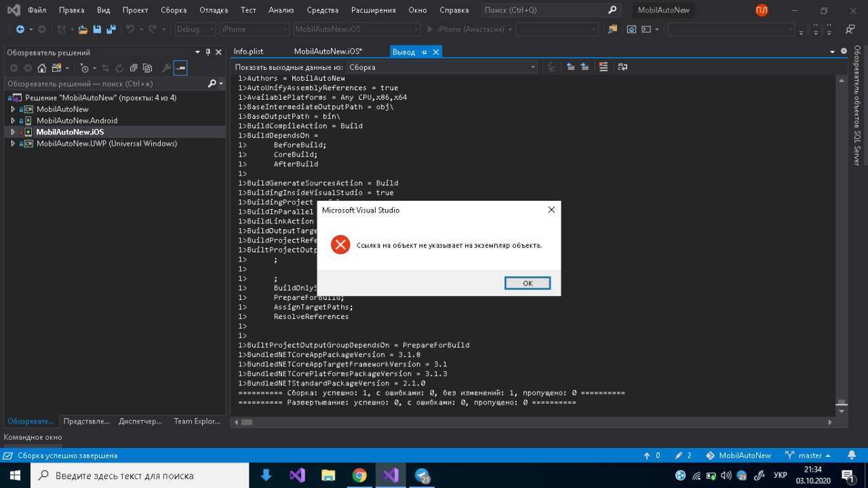This screenshot has width=868, height=488.
Task: Select the MobilAutoNew.UWP (Universal Windows) project
Action: (106, 143)
